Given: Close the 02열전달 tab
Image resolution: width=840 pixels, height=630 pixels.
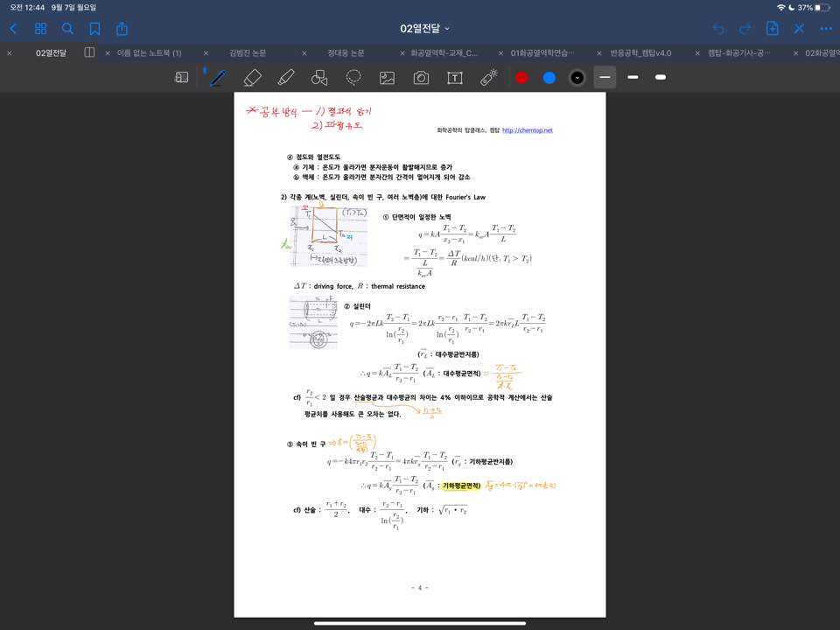Looking at the screenshot, I should pos(9,53).
